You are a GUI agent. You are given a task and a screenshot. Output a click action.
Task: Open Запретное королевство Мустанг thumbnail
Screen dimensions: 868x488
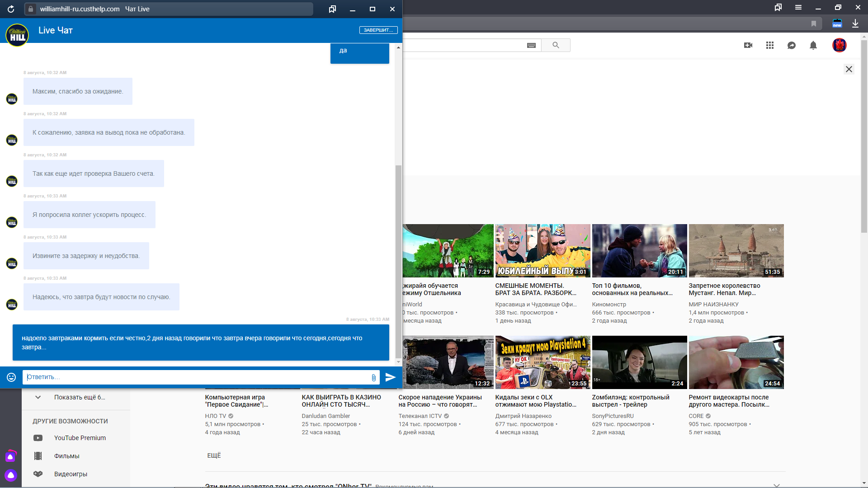(736, 250)
